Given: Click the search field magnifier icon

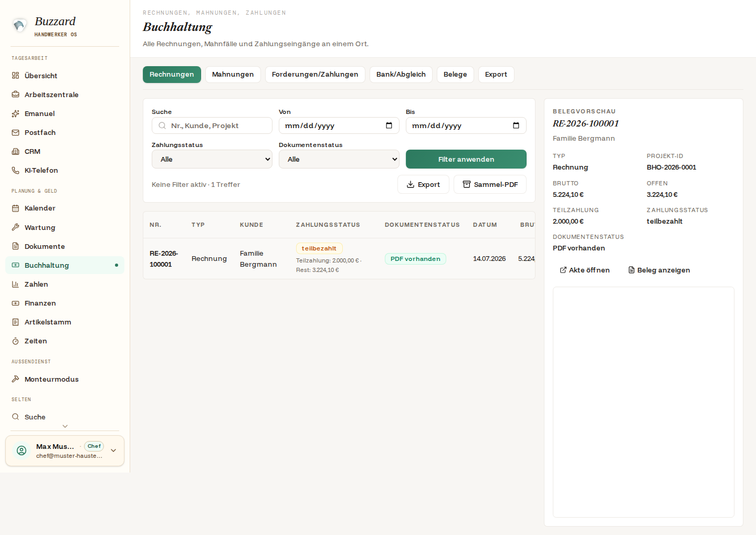Looking at the screenshot, I should click(x=162, y=125).
